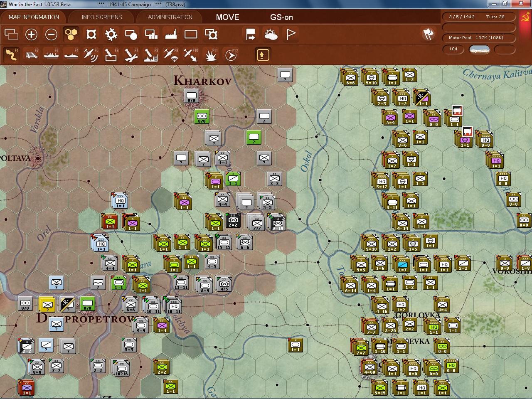532x399 pixels.
Task: Select the F5 aircraft radar mode icon
Action: (91, 55)
